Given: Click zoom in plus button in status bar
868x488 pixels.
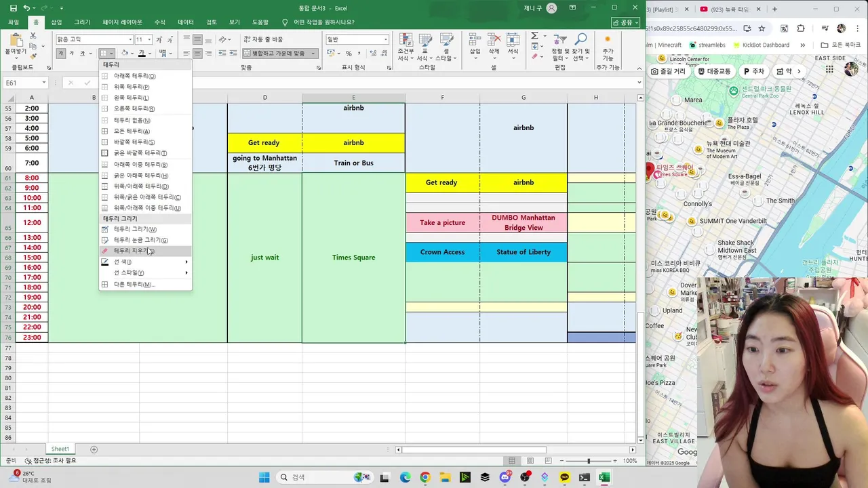Looking at the screenshot, I should coord(614,461).
